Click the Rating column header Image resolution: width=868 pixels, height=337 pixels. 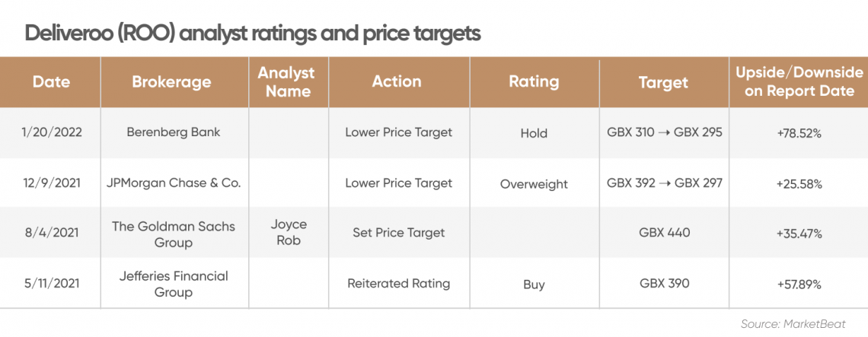click(534, 82)
